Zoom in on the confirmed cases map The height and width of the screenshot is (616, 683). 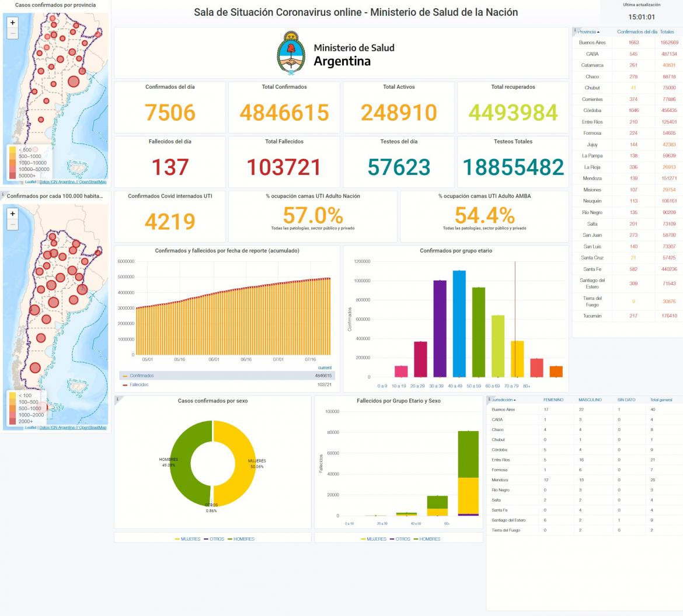(13, 23)
